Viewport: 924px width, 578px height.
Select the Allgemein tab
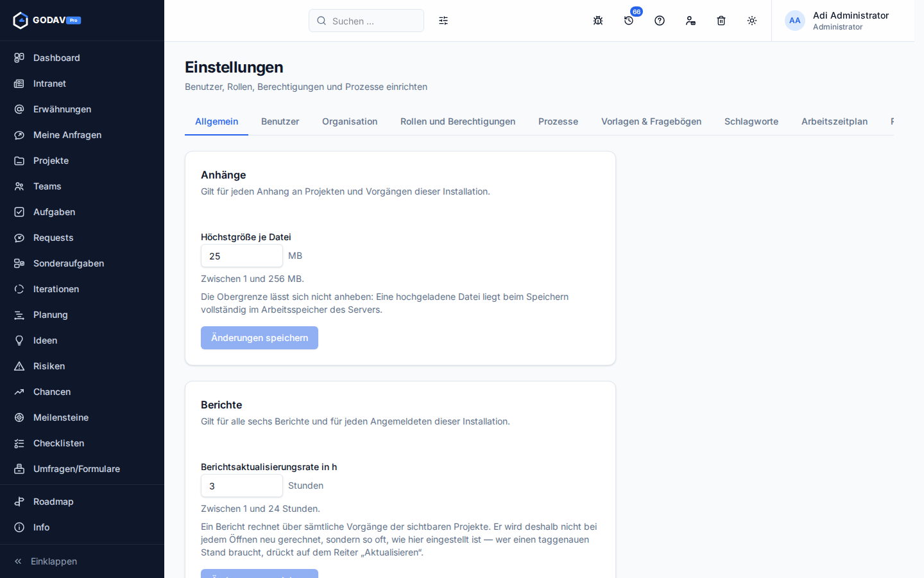[216, 121]
